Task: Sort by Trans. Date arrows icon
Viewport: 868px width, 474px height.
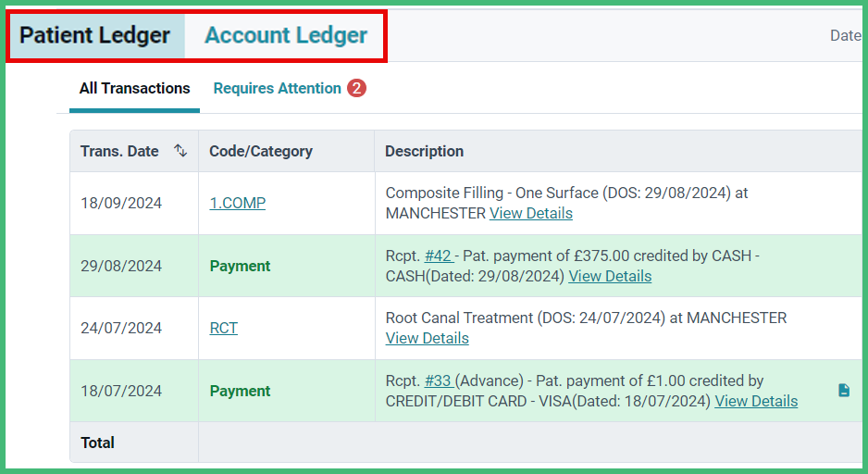Action: coord(180,151)
